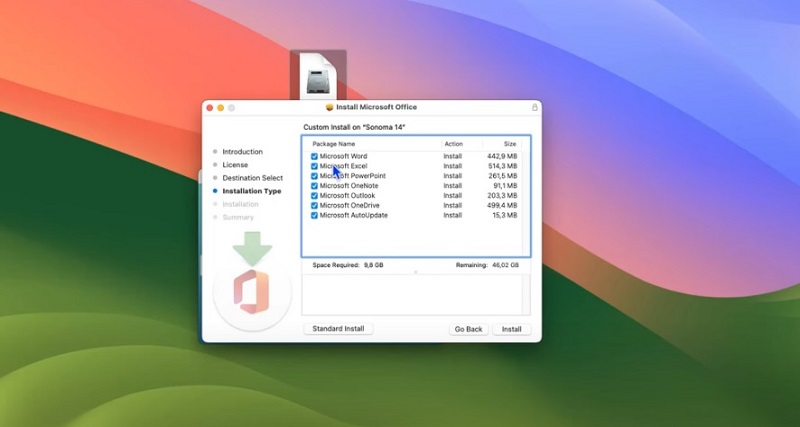The width and height of the screenshot is (800, 427).
Task: Click the Go Back button
Action: (x=468, y=329)
